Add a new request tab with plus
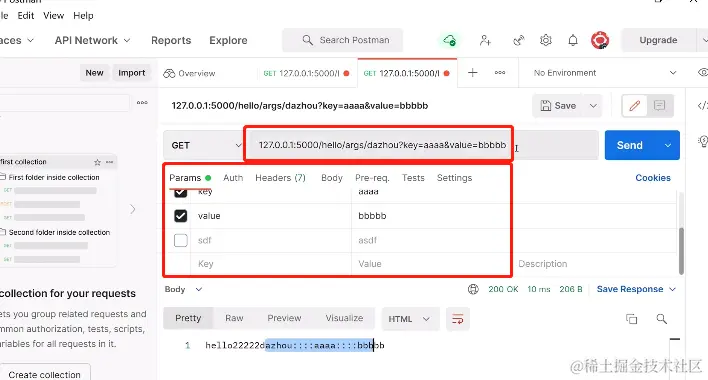The image size is (708, 380). coord(472,73)
